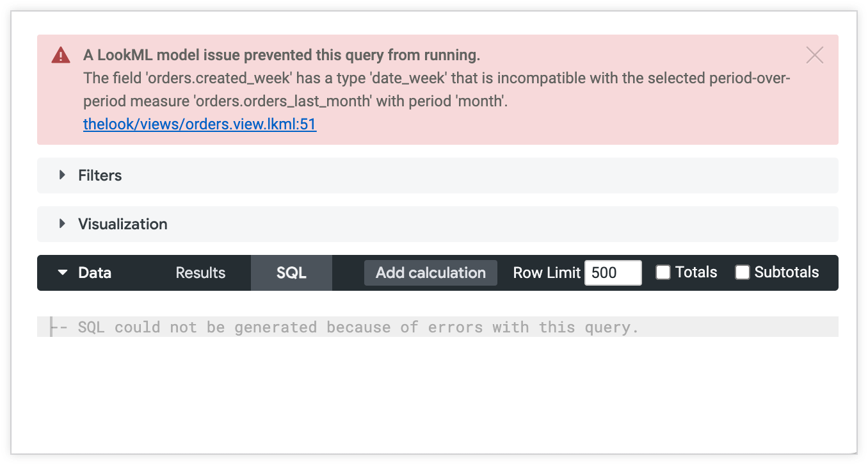
Task: Switch to the Results tab
Action: [200, 273]
